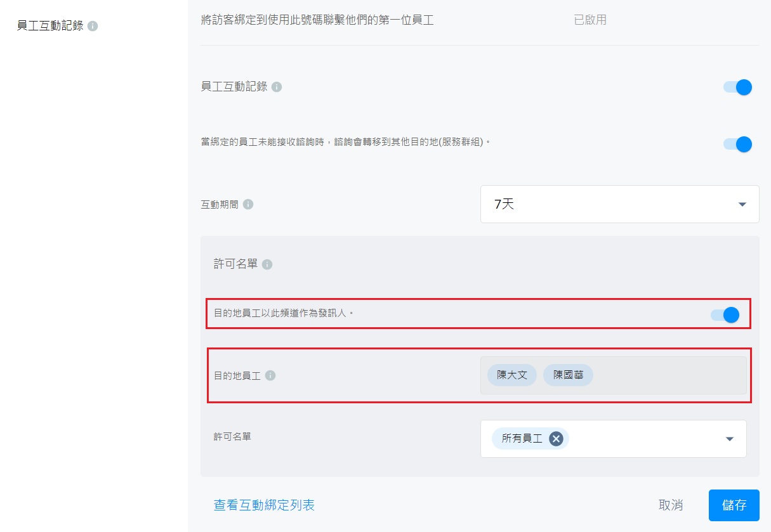The width and height of the screenshot is (771, 532).
Task: Click info icon beside sidebar 員工互動記錄
Action: point(93,27)
